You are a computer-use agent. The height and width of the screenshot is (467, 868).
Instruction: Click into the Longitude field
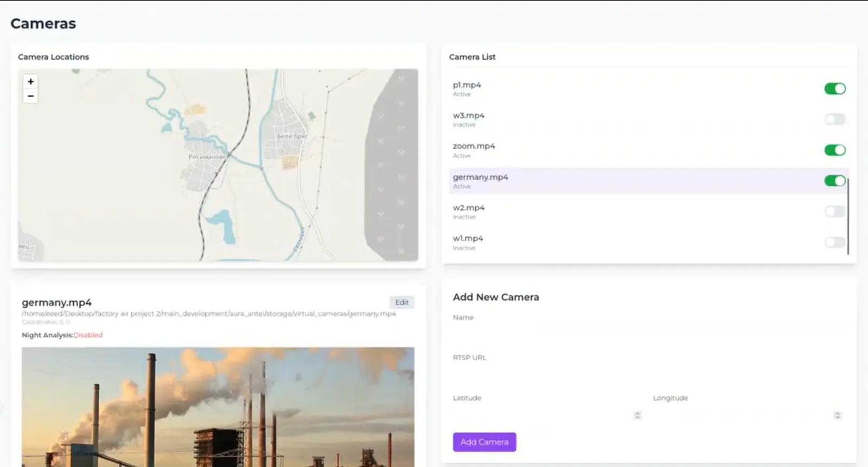point(748,415)
